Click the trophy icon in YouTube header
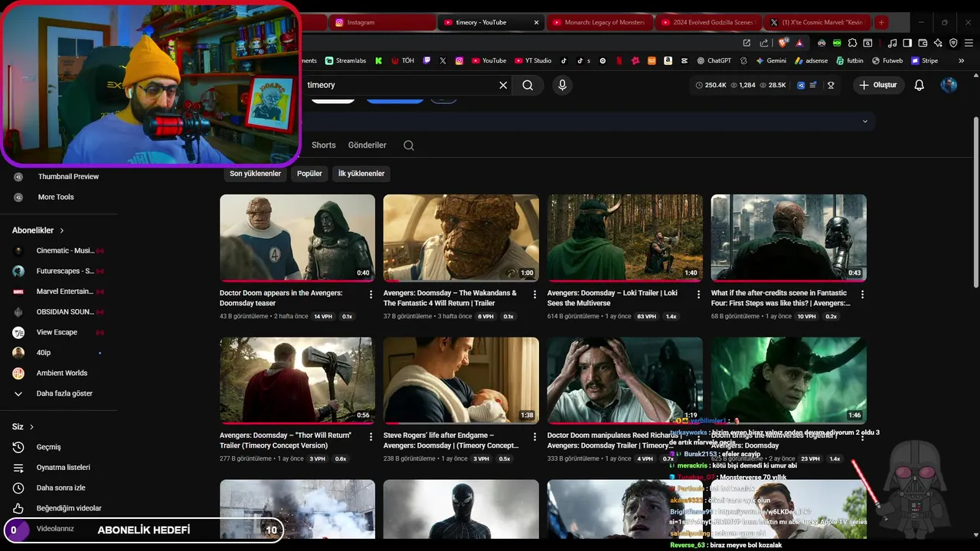Image resolution: width=980 pixels, height=551 pixels. 831,85
